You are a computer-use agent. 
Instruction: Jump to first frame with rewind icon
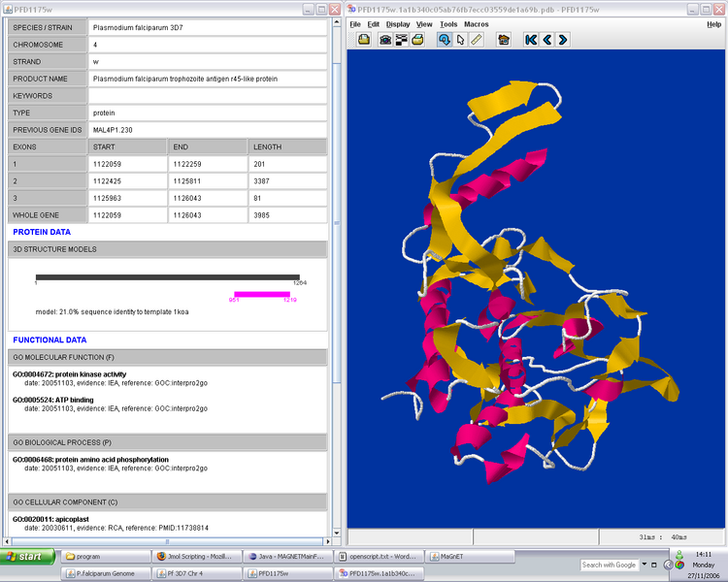pyautogui.click(x=530, y=40)
